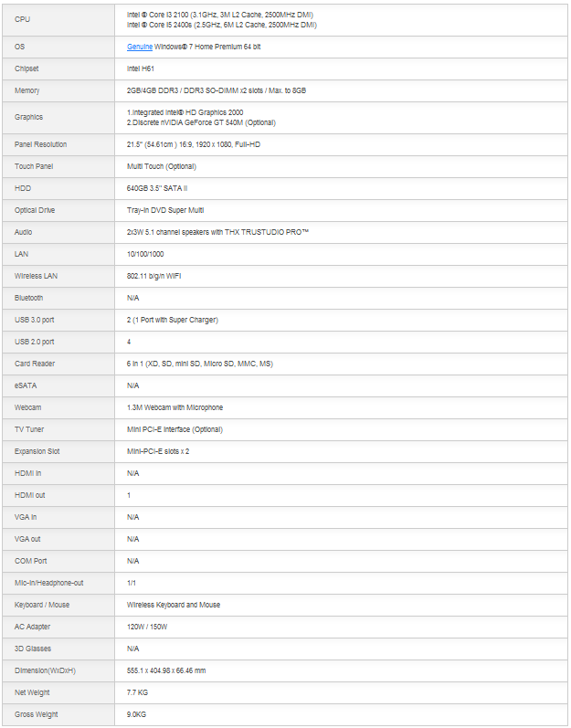Select the Chipset label cell

(x=26, y=69)
